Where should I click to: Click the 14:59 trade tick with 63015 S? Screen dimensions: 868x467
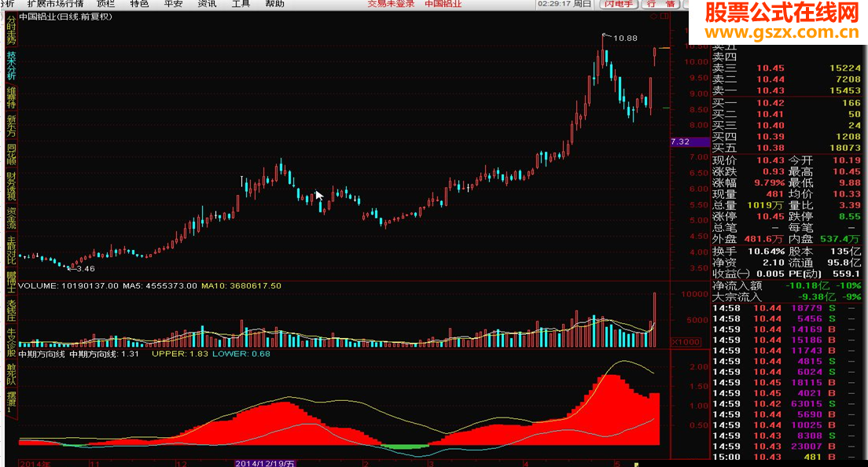point(786,404)
